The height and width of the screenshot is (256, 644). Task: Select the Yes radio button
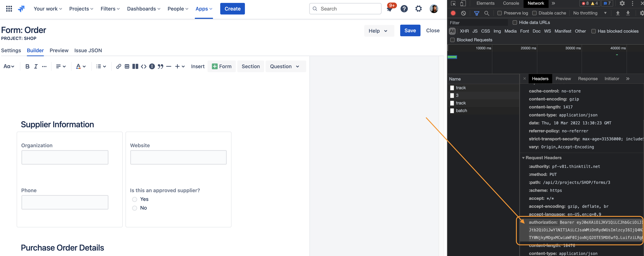pyautogui.click(x=134, y=199)
